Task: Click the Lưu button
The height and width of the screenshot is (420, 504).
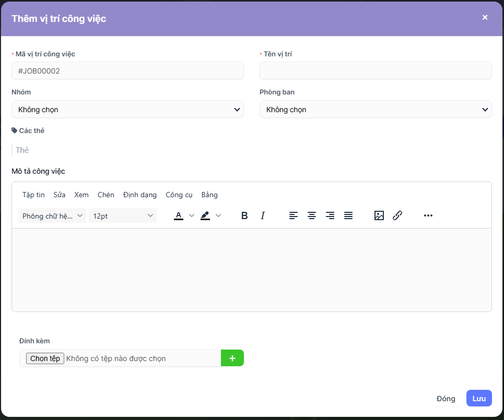Action: click(479, 399)
